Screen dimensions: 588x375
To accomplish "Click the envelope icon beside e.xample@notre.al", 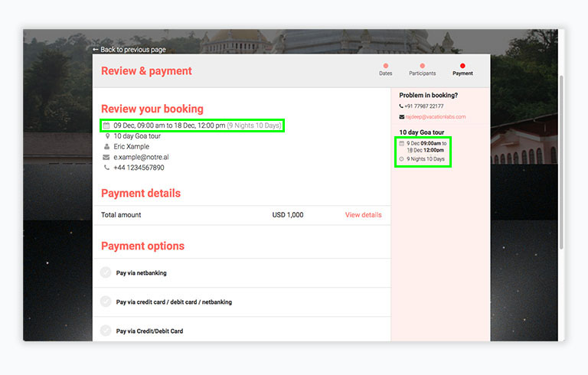I will coord(107,158).
